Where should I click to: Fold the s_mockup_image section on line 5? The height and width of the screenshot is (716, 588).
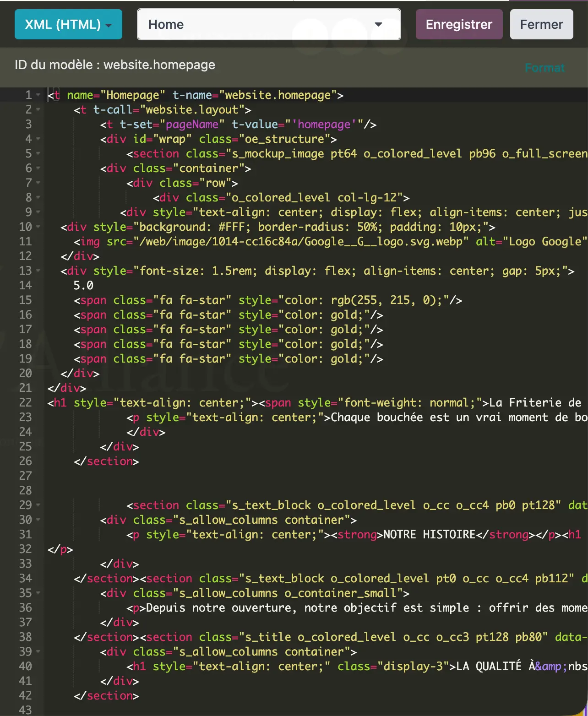tap(38, 154)
